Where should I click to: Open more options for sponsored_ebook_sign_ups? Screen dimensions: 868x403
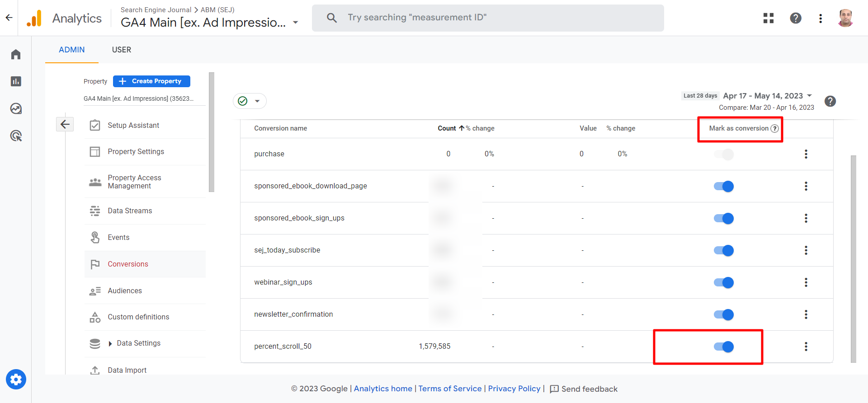(806, 218)
